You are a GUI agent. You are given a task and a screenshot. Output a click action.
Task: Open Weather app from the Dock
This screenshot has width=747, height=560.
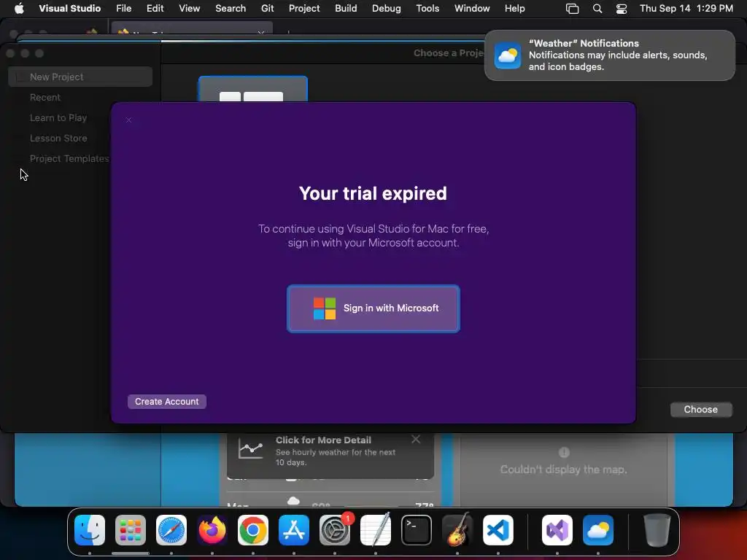click(598, 530)
